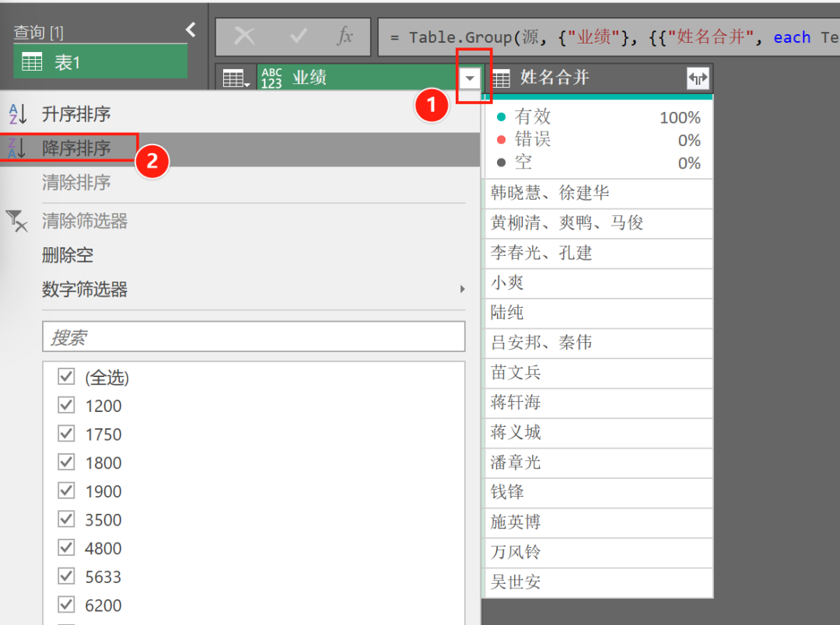Uncheck the 1900 value checkbox
This screenshot has height=625, width=840.
point(66,491)
